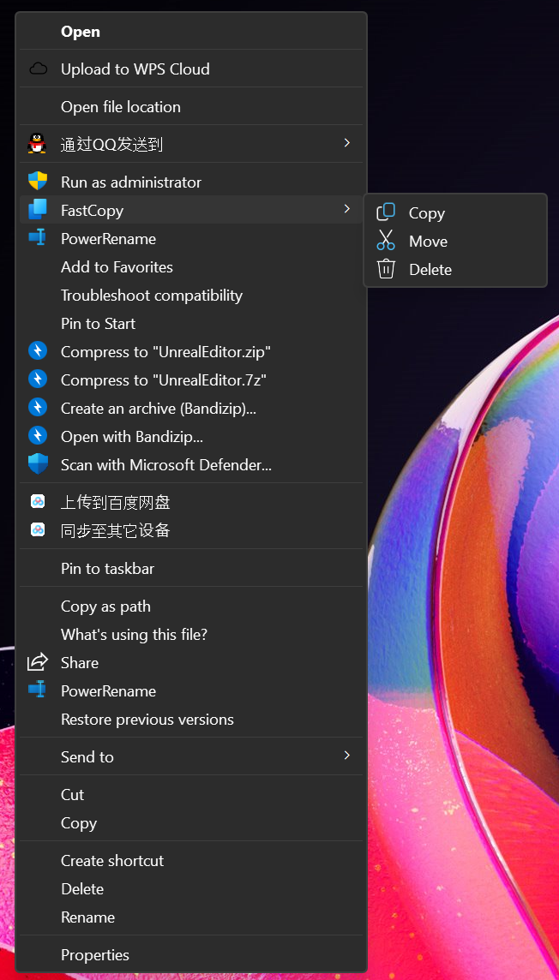Viewport: 559px width, 980px height.
Task: Select Delete below Create shortcut
Action: [x=191, y=888]
